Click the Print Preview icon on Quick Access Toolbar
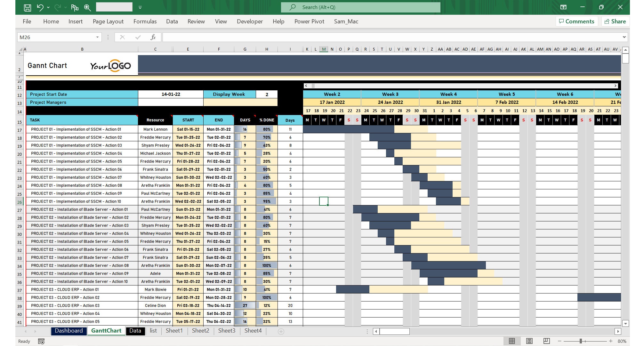Viewport: 644px width, 346px height. point(75,7)
